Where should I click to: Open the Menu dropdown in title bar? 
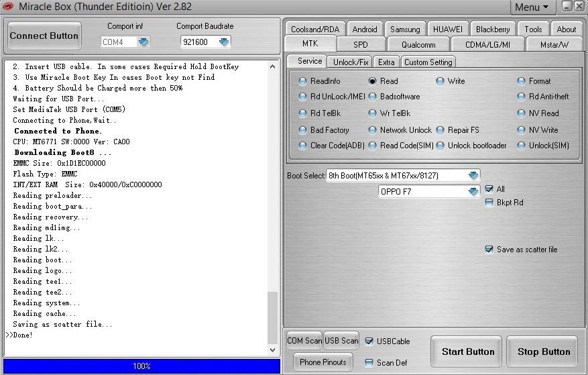click(532, 7)
